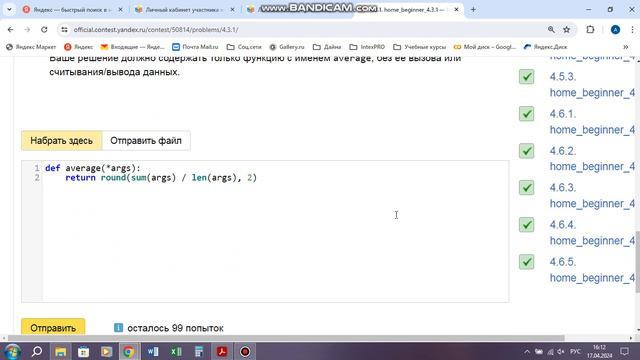Open the Яндекс Маркет bookmark

[31, 47]
